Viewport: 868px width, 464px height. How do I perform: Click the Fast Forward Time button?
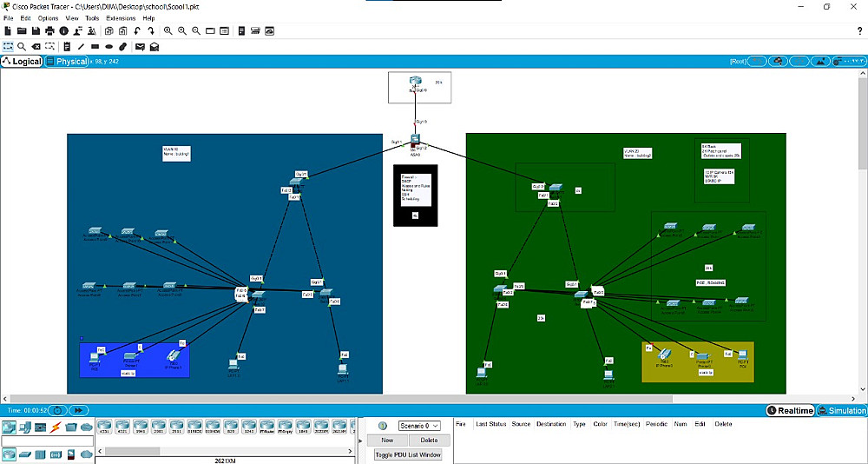click(79, 410)
